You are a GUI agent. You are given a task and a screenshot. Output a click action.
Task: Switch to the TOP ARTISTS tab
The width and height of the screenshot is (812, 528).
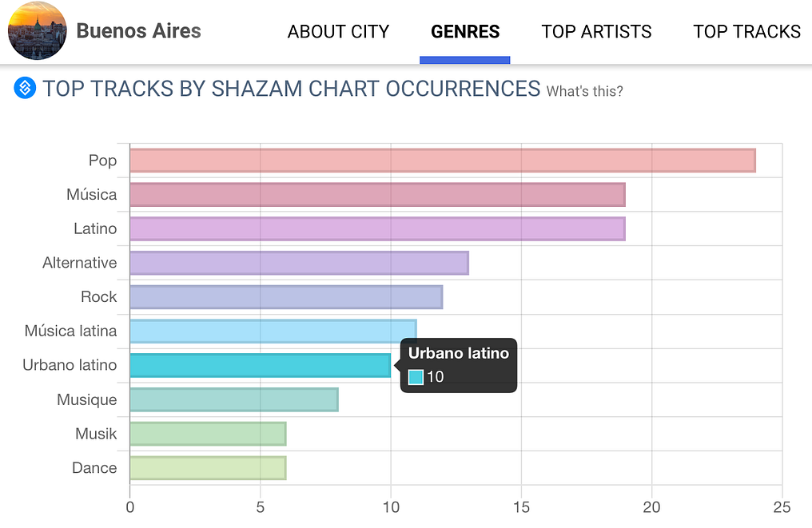[x=596, y=32]
